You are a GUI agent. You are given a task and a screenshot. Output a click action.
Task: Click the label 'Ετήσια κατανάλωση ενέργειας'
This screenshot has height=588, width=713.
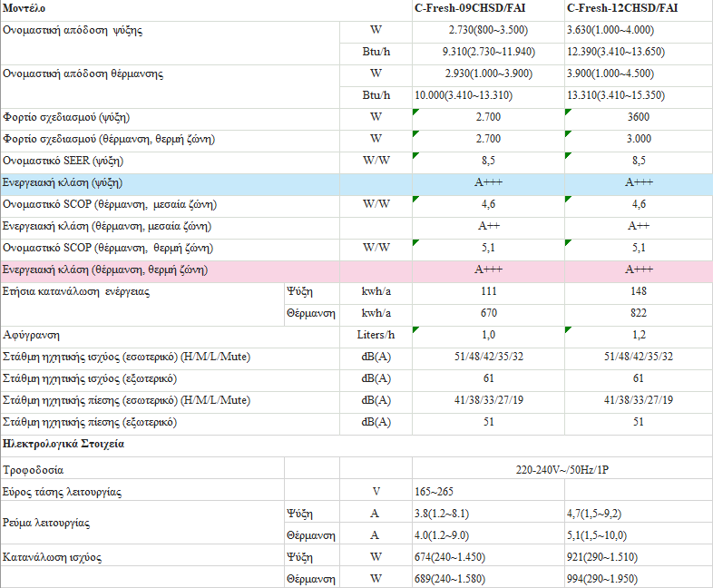coord(76,292)
